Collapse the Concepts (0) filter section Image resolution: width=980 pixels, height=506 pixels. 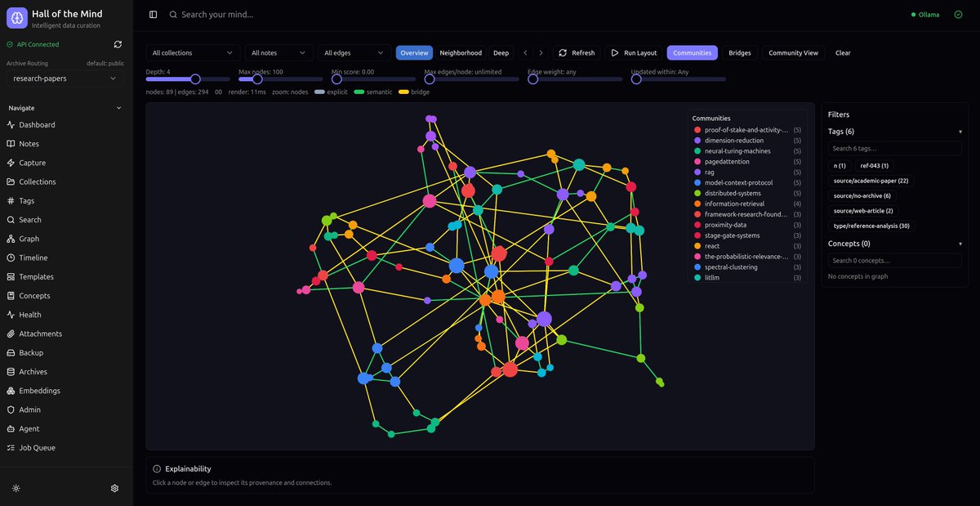pyautogui.click(x=895, y=244)
